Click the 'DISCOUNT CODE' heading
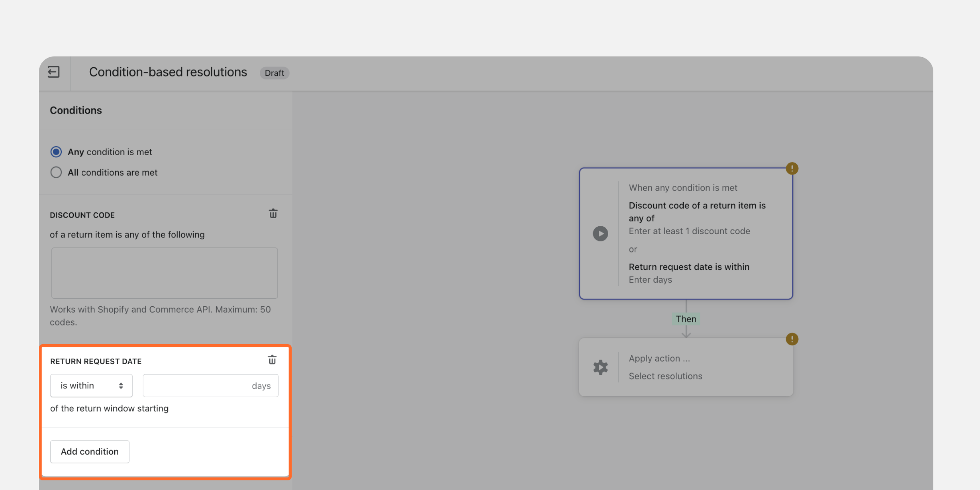Screen dimensions: 980x490 click(x=82, y=215)
